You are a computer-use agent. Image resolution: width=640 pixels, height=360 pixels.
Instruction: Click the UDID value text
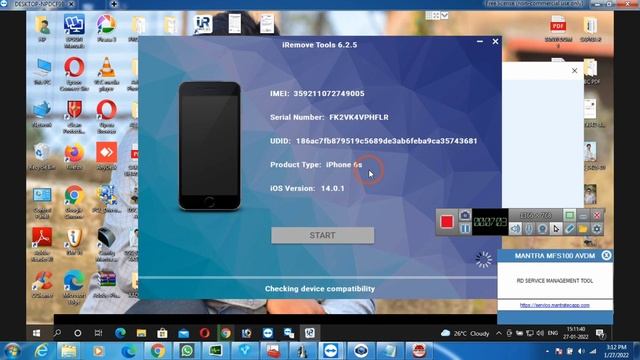click(387, 141)
